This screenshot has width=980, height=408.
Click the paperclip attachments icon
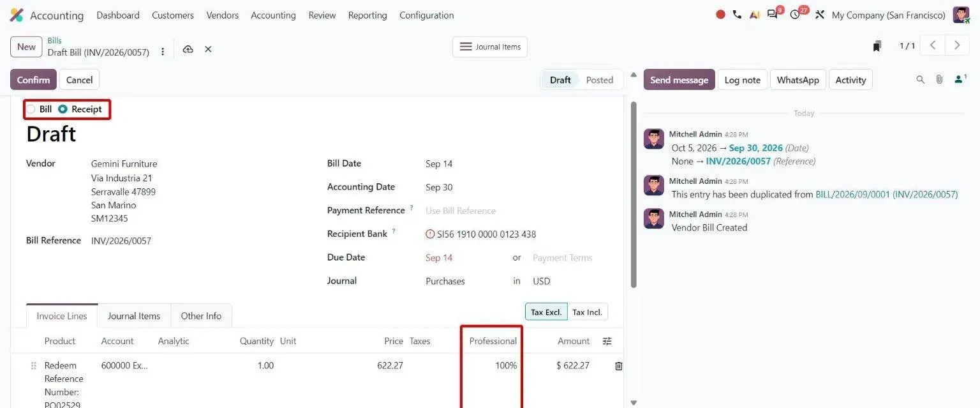click(939, 80)
